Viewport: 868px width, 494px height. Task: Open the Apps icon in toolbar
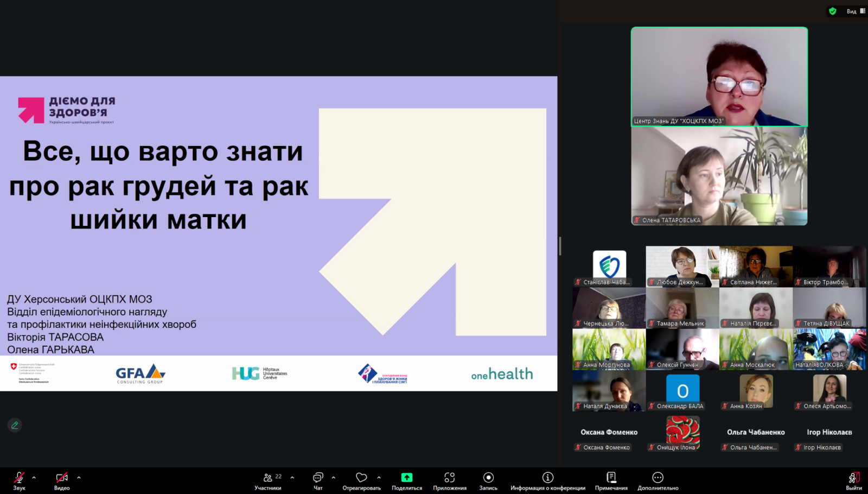(449, 478)
